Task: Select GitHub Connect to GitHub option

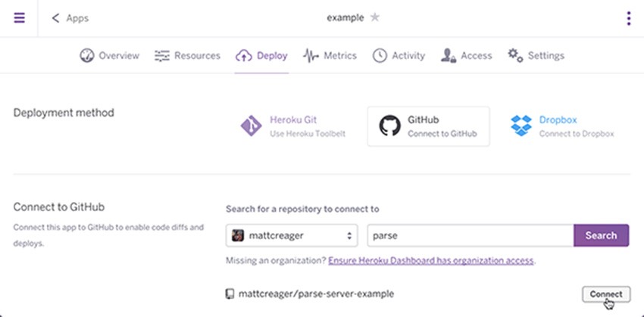Action: coord(428,126)
